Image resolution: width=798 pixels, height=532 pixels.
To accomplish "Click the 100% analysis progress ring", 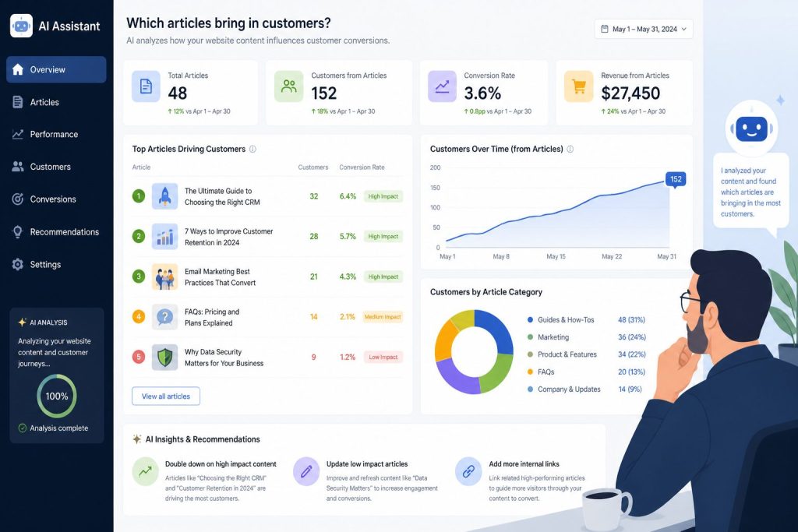I will coord(56,396).
